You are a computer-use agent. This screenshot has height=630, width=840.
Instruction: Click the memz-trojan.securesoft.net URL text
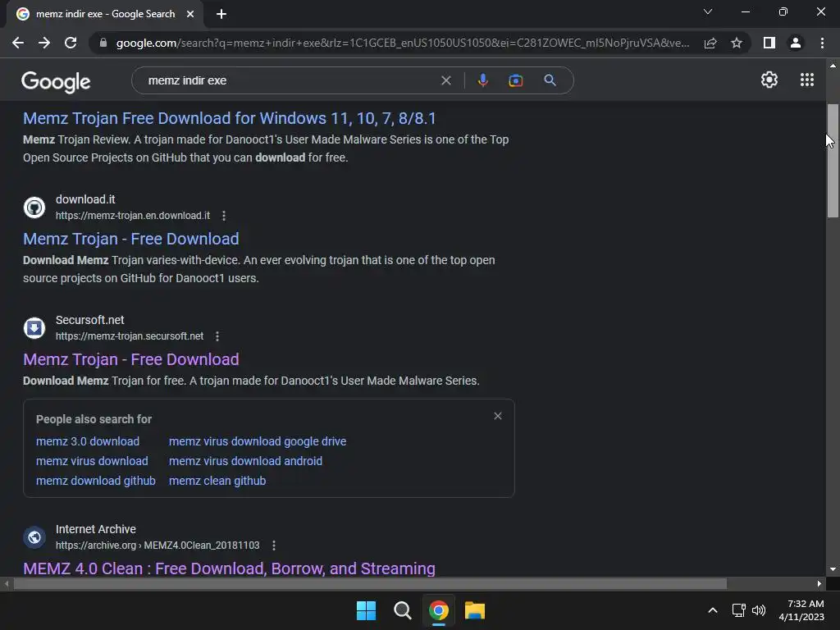tap(130, 336)
